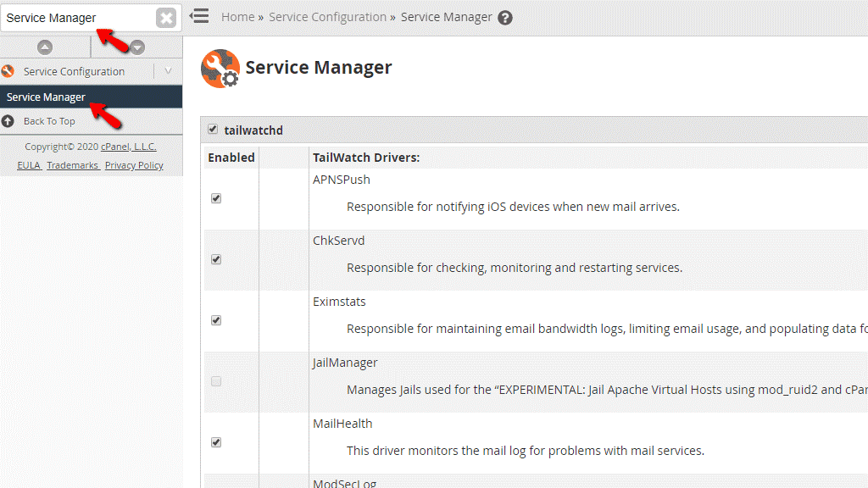The height and width of the screenshot is (488, 868).
Task: Disable the APNSPush driver checkbox
Action: pyautogui.click(x=216, y=197)
